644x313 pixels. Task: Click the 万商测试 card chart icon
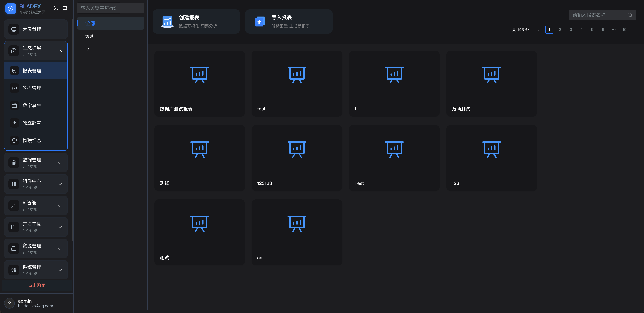pyautogui.click(x=491, y=75)
